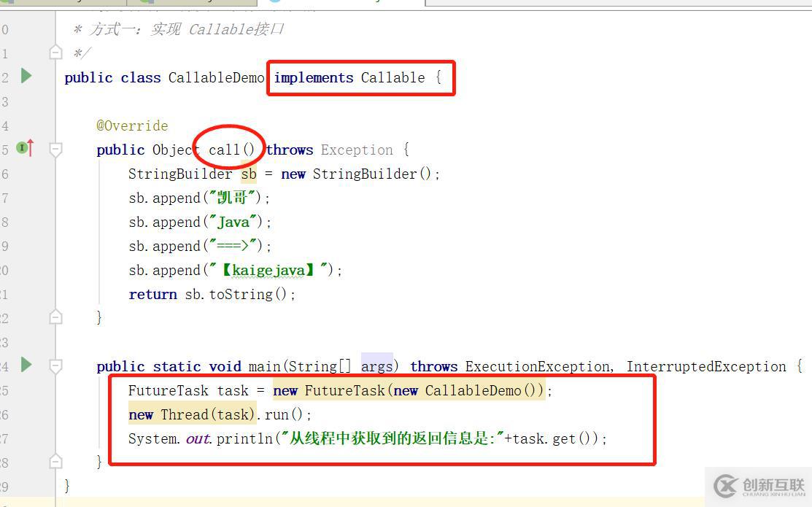Screen dimensions: 812x507
Task: Click new StringBuilder() constructor
Action: [356, 174]
